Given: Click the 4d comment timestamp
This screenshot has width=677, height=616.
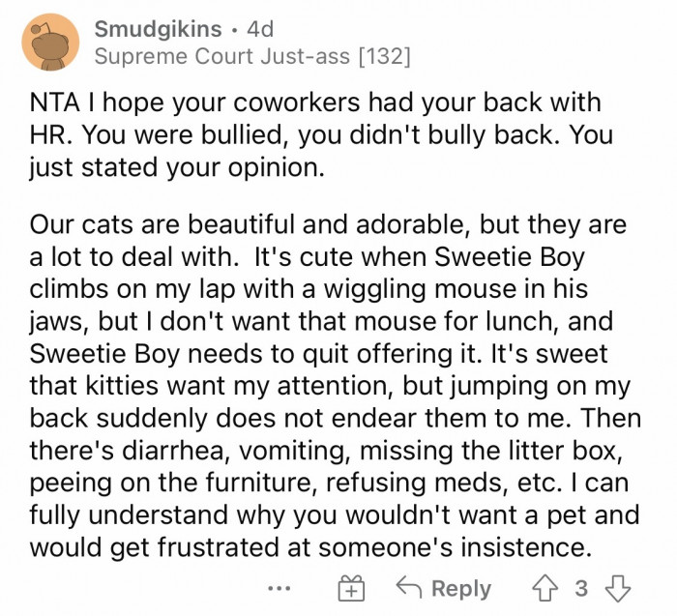Looking at the screenshot, I should tap(261, 29).
